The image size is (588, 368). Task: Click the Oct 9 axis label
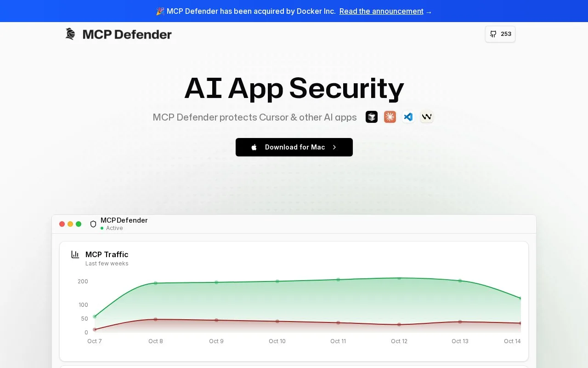[x=216, y=341]
